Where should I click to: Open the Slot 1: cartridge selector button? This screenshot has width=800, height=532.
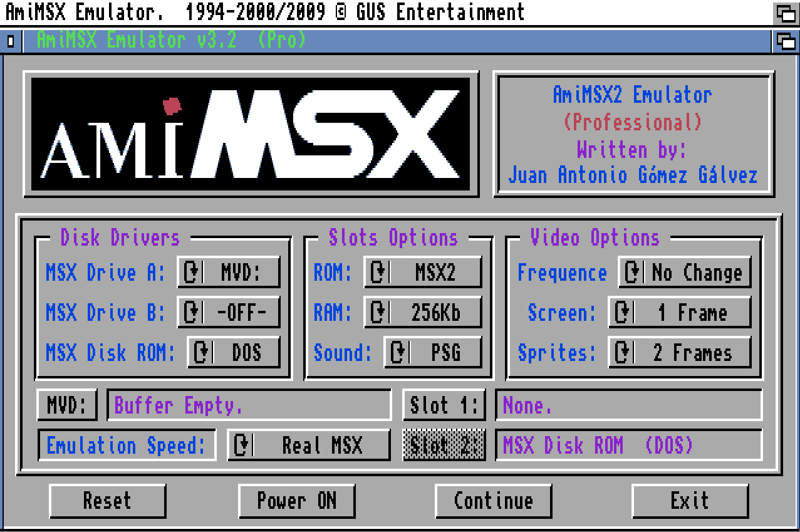tap(444, 405)
